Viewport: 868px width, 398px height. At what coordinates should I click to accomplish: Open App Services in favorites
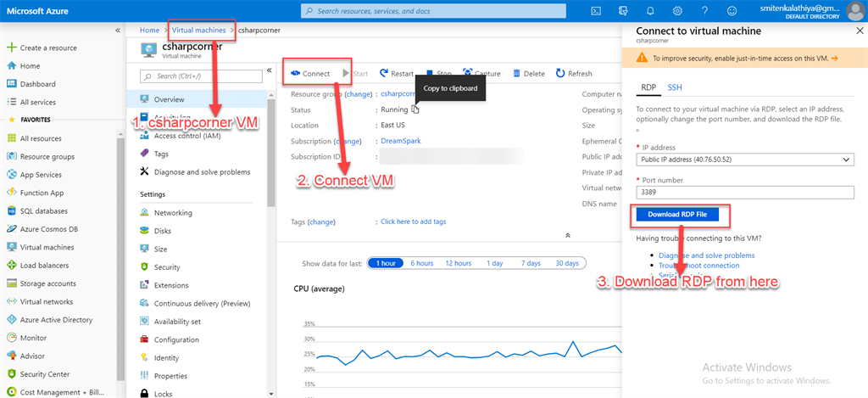[x=41, y=175]
